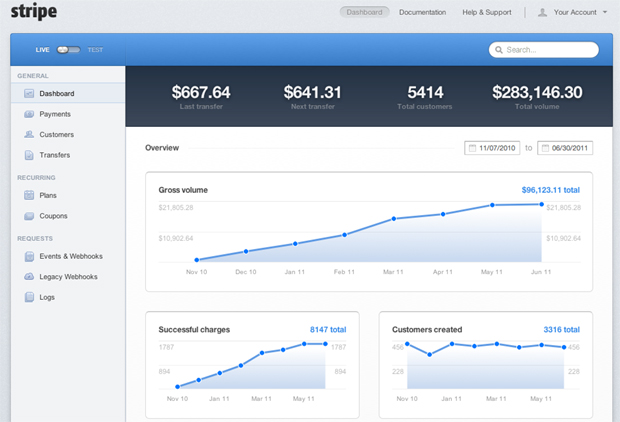The height and width of the screenshot is (422, 620).
Task: Open the Your Account dropdown
Action: pyautogui.click(x=573, y=13)
